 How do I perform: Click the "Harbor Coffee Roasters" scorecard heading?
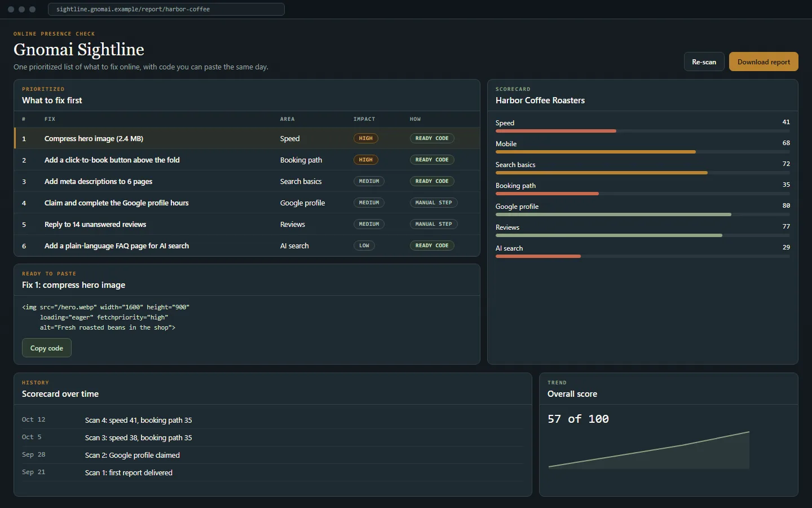[x=540, y=100]
